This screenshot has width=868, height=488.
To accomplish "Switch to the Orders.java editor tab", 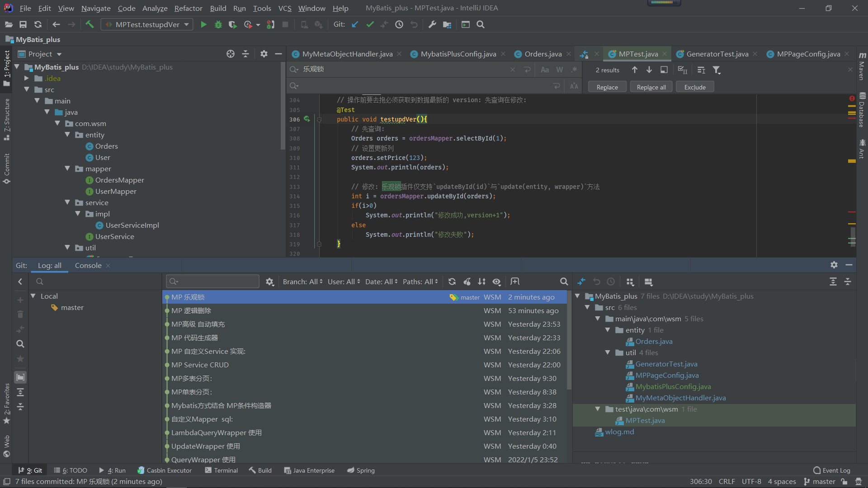I will click(542, 54).
